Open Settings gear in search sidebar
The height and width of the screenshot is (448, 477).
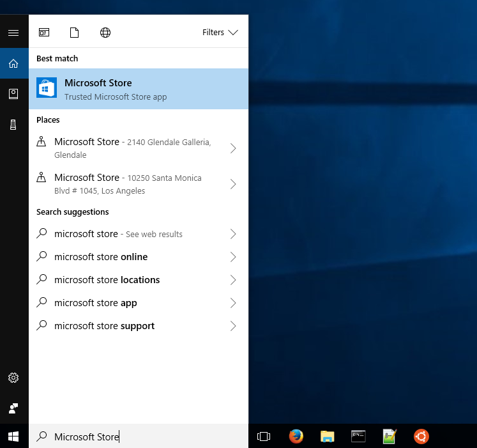(13, 378)
